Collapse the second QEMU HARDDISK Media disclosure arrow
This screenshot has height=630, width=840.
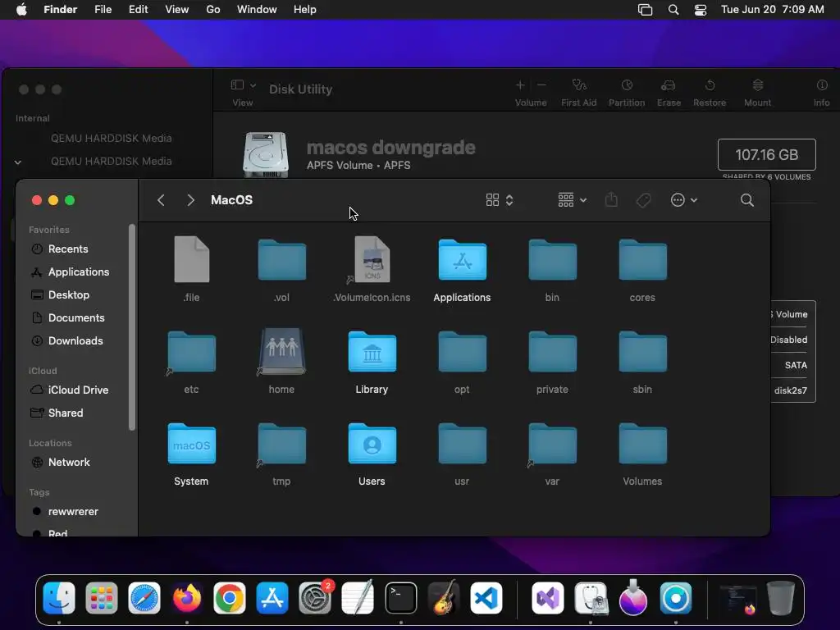tap(18, 162)
